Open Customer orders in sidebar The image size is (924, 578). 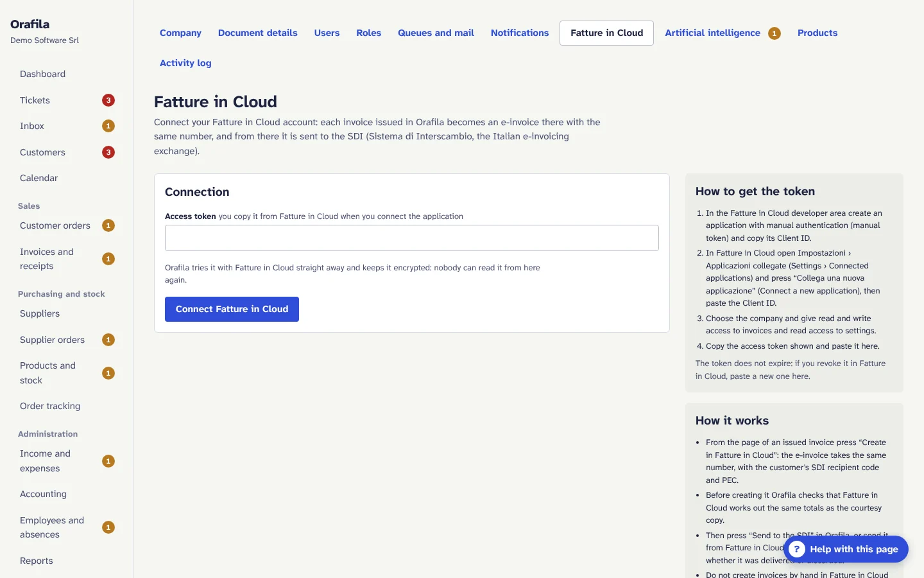tap(66, 225)
